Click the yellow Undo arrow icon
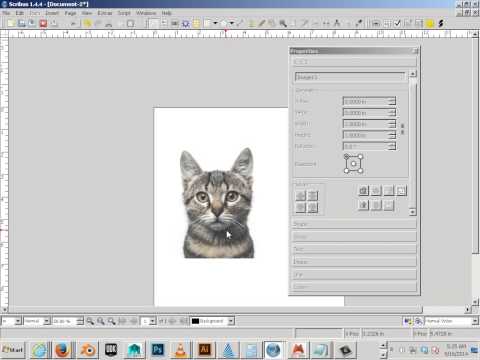Viewport: 480px width, 360px height. 87,23
